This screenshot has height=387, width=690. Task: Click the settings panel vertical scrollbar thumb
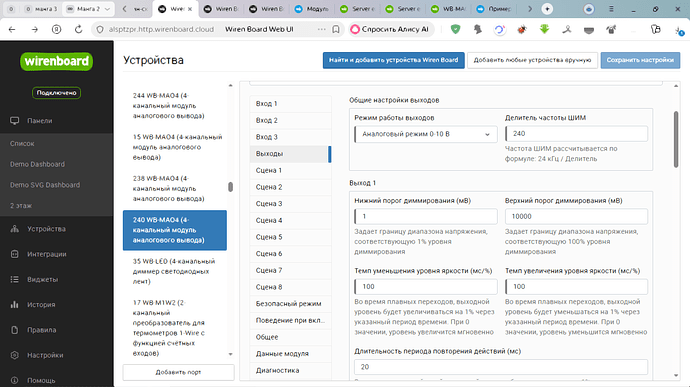tap(676, 139)
